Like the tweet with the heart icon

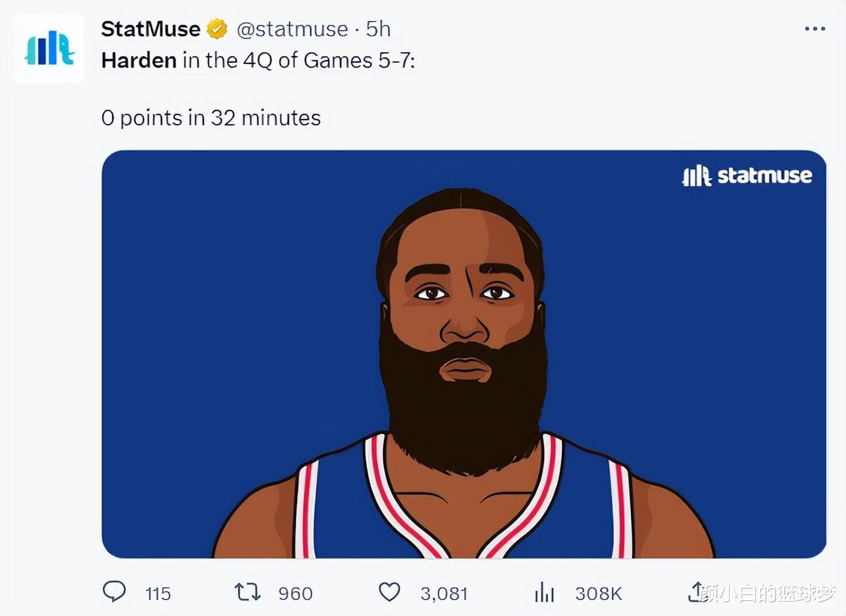[x=390, y=592]
